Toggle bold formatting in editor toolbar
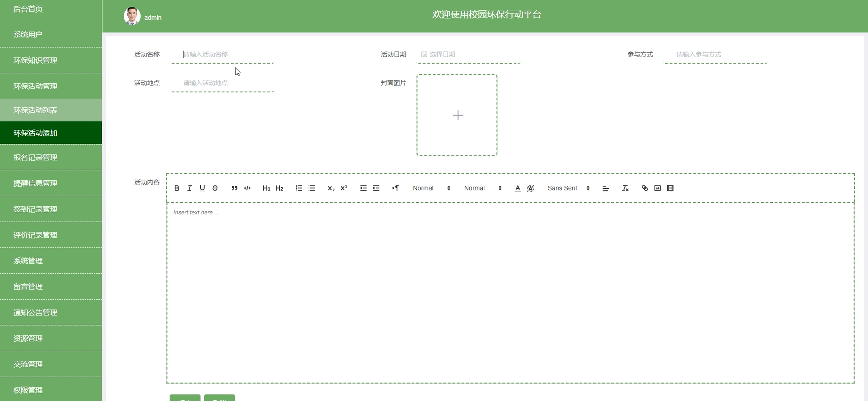868x401 pixels. point(177,188)
